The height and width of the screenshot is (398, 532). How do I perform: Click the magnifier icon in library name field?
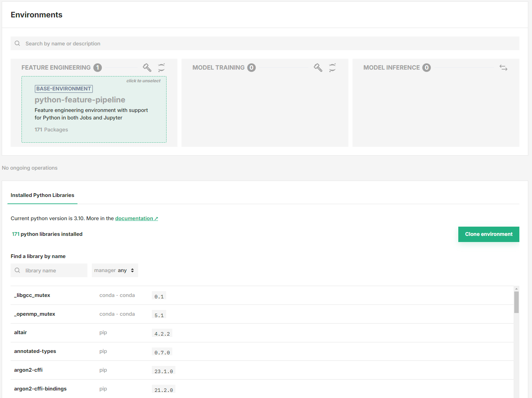click(x=17, y=270)
